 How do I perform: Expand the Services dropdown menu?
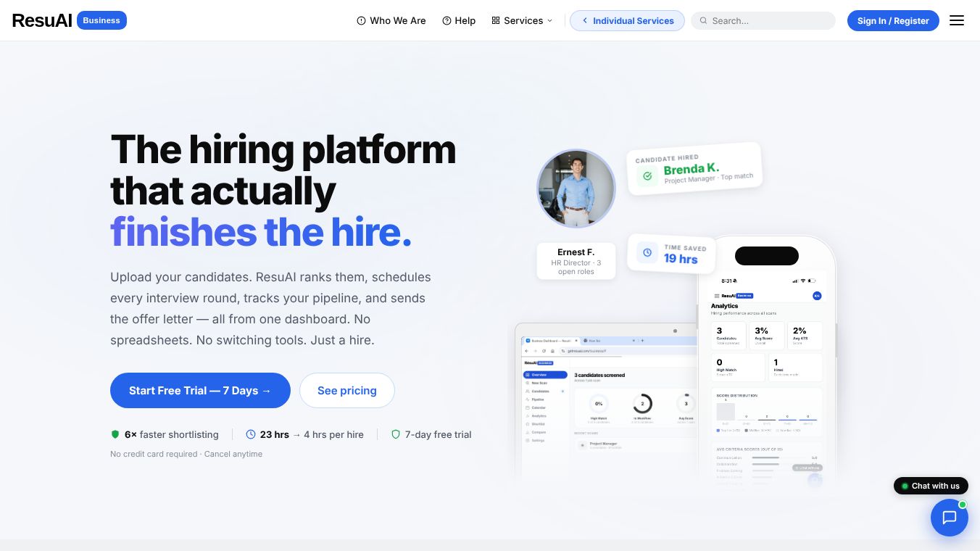pos(522,20)
